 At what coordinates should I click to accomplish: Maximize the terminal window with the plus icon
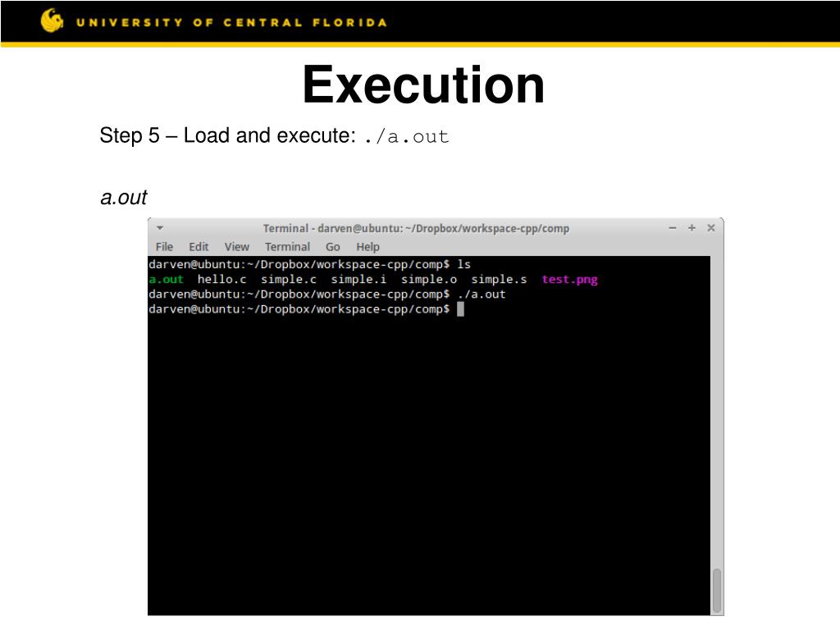[692, 228]
